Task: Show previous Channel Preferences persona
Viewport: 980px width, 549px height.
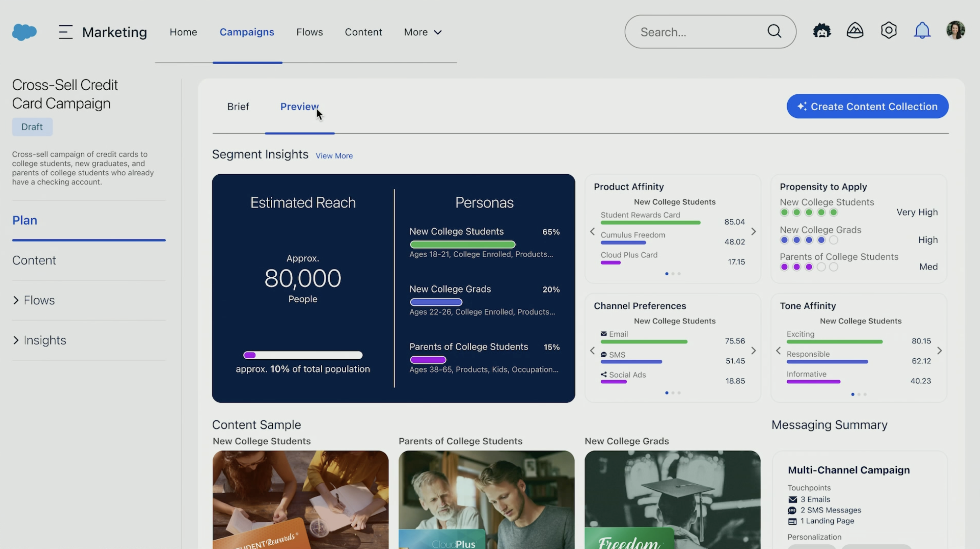Action: tap(592, 350)
